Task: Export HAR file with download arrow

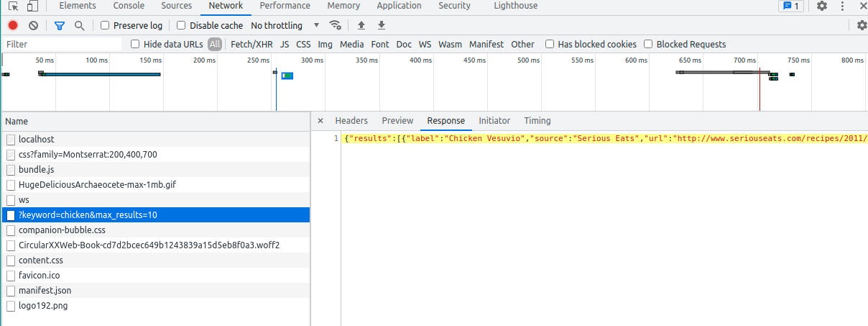Action: tap(382, 25)
